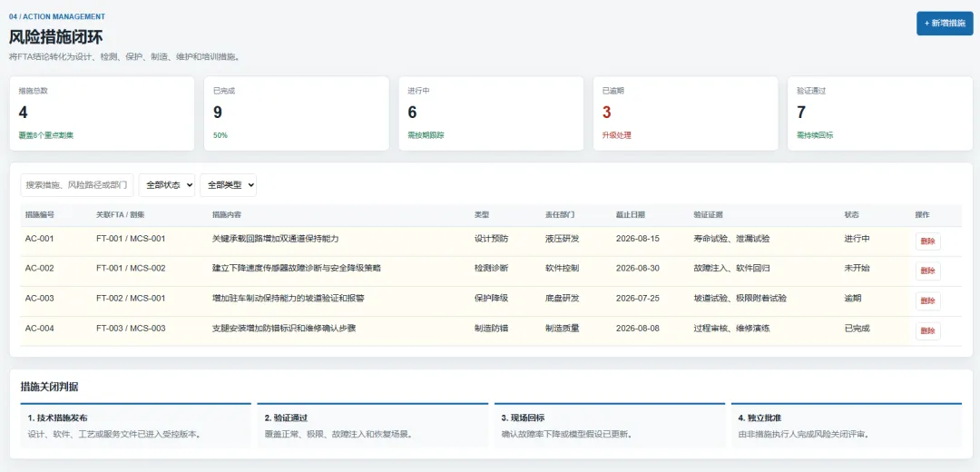This screenshot has width=980, height=472.
Task: Click FT-001 / MCS-002 cell
Action: [x=131, y=268]
